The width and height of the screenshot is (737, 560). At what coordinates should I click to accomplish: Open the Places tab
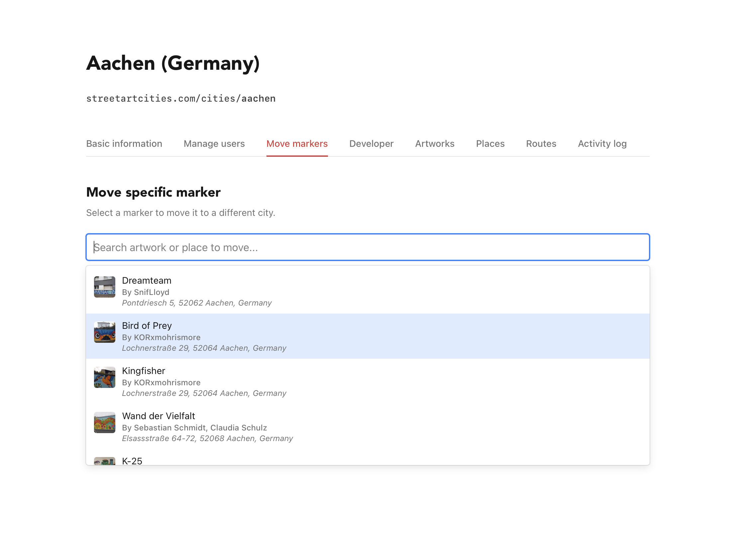click(x=490, y=144)
